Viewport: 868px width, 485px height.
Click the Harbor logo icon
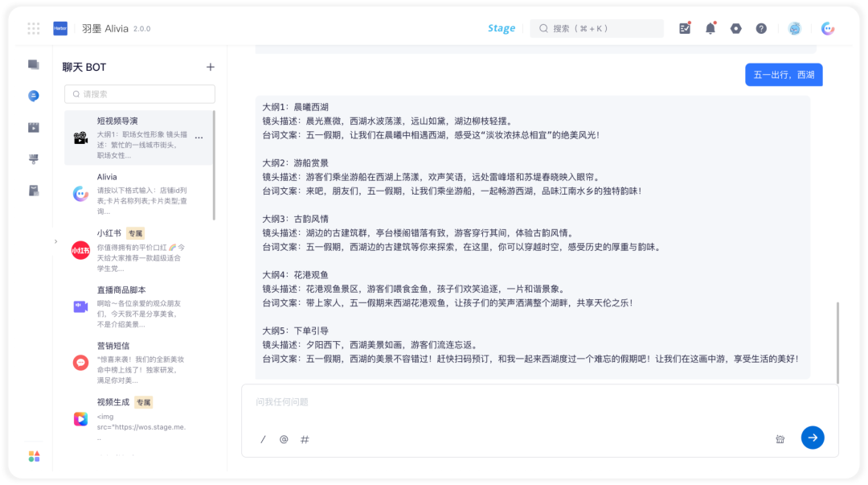60,28
